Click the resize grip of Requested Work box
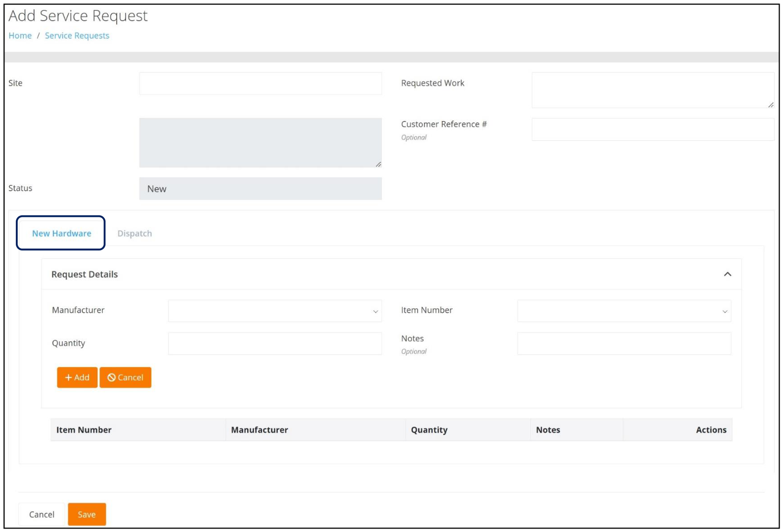The width and height of the screenshot is (783, 532). tap(771, 104)
